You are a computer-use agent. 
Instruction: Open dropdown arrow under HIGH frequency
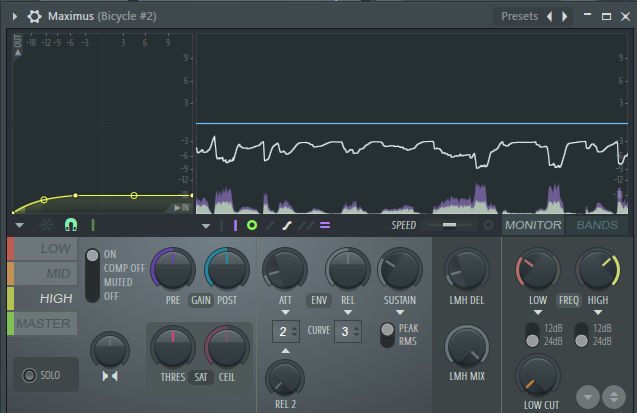click(598, 313)
